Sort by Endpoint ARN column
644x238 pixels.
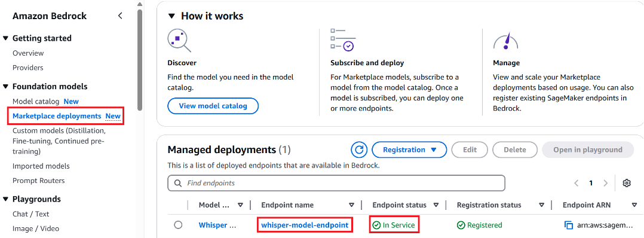(634, 205)
